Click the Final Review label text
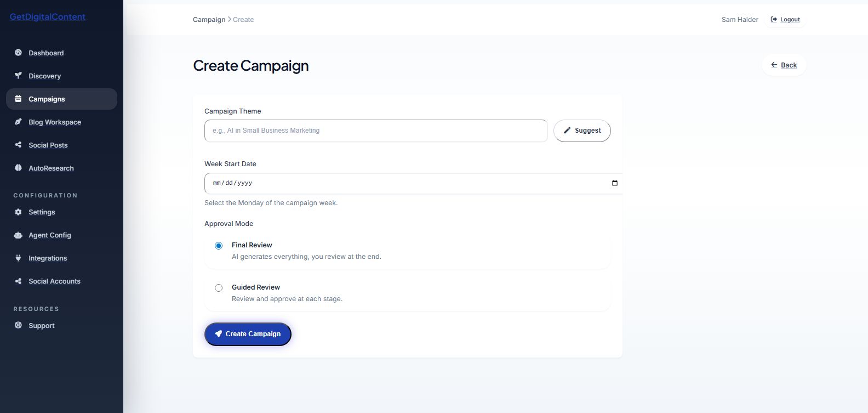 click(252, 245)
